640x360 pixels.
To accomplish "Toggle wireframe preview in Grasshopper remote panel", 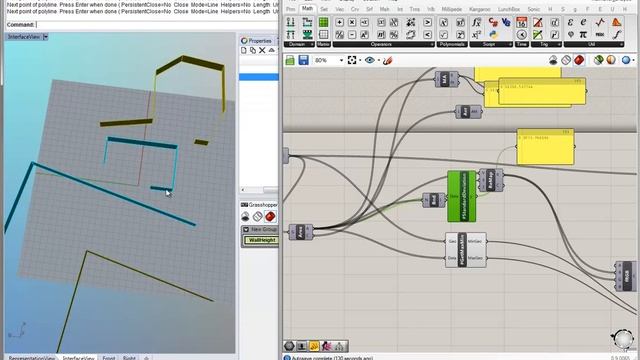I will click(x=258, y=216).
